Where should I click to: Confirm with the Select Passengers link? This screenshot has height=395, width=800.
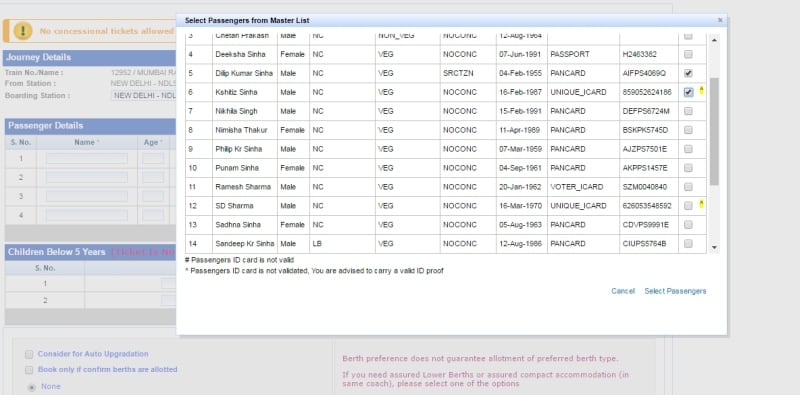(675, 291)
